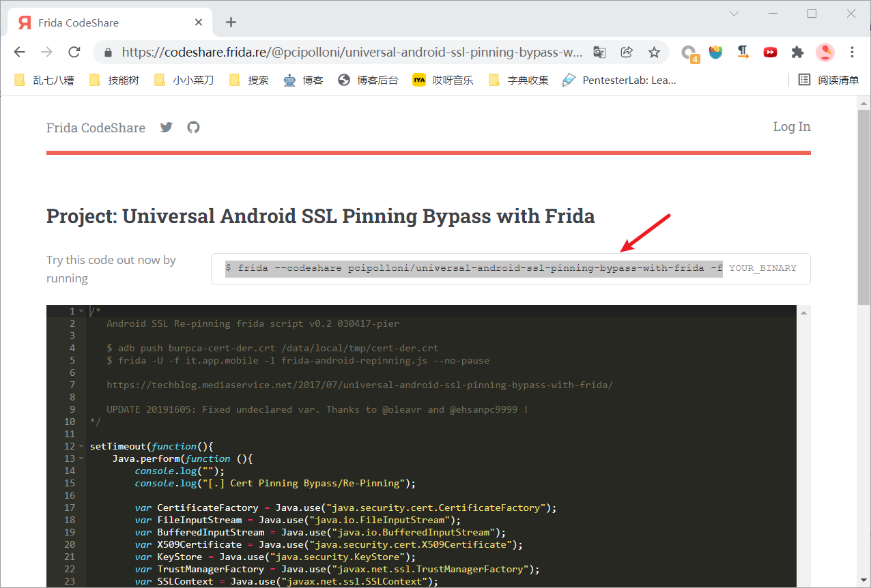This screenshot has width=871, height=588.
Task: Click the share page icon in address bar
Action: coord(627,53)
